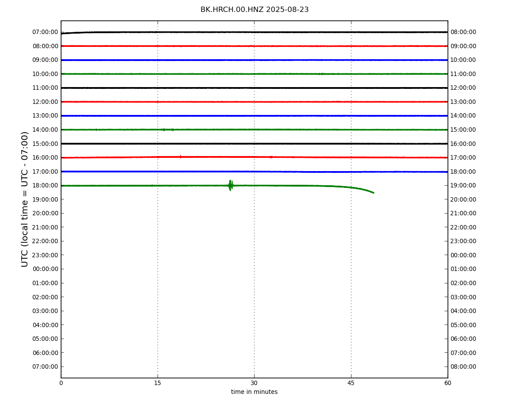The width and height of the screenshot is (509, 420).
Task: Click left-axis label 14:00:00
Action: pyautogui.click(x=46, y=130)
